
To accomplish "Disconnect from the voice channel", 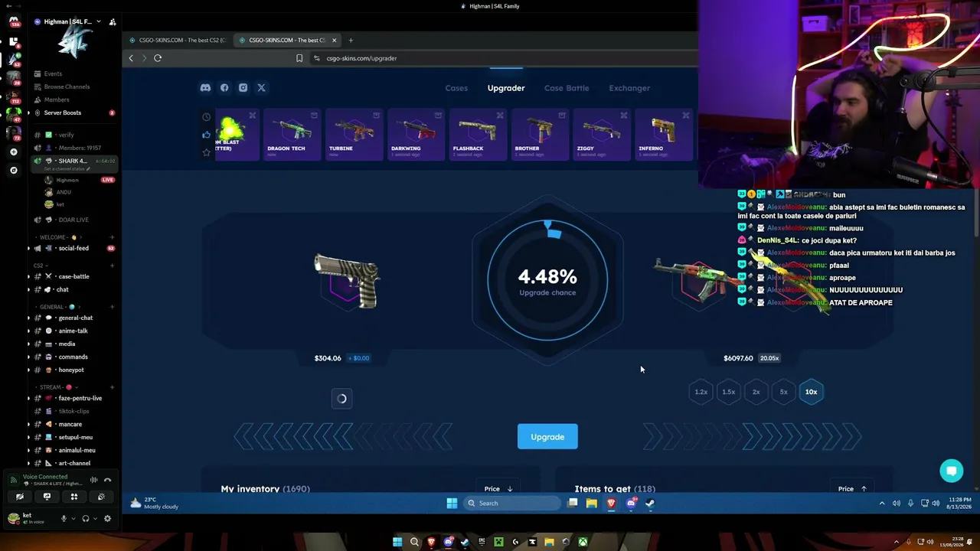I will pos(108,480).
